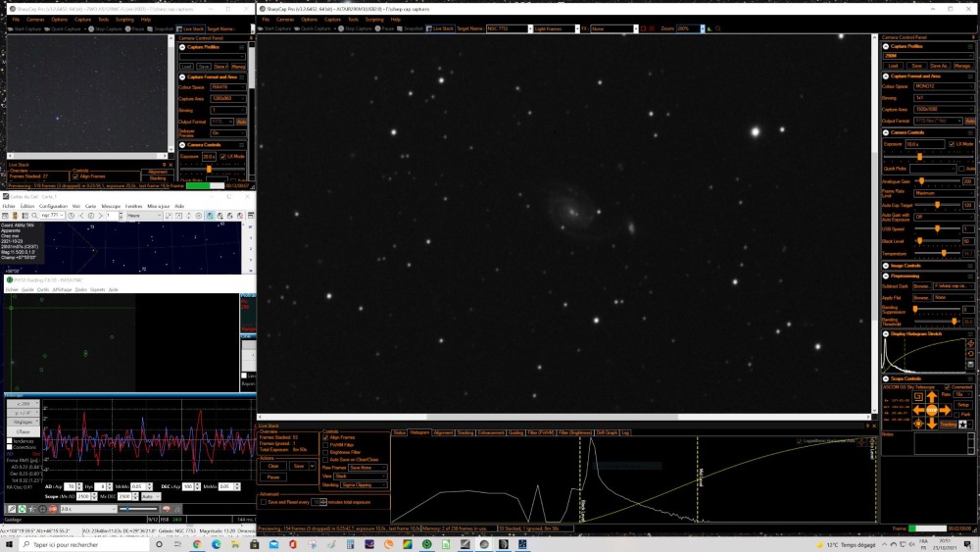Open PHD2 brain advanced settings icon
The width and height of the screenshot is (980, 552).
pyautogui.click(x=167, y=509)
